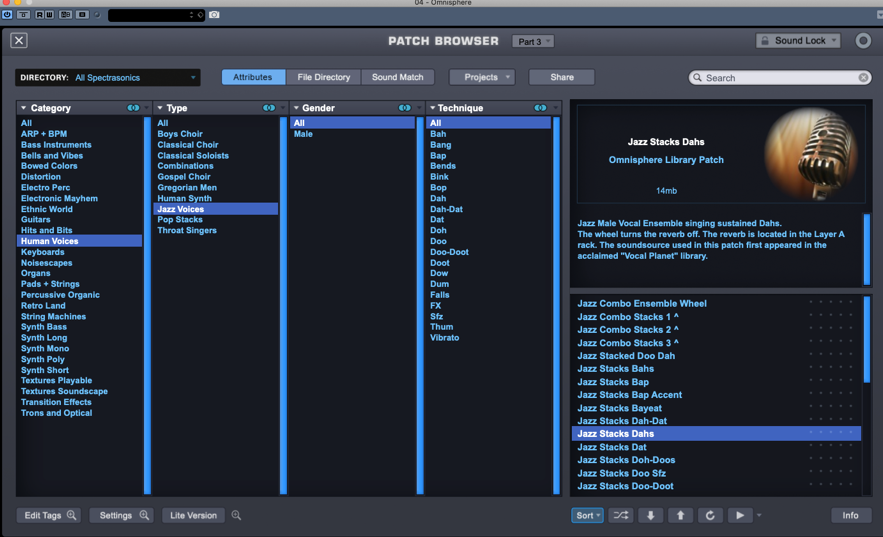The height and width of the screenshot is (537, 883).
Task: Click the Share button
Action: tap(561, 77)
